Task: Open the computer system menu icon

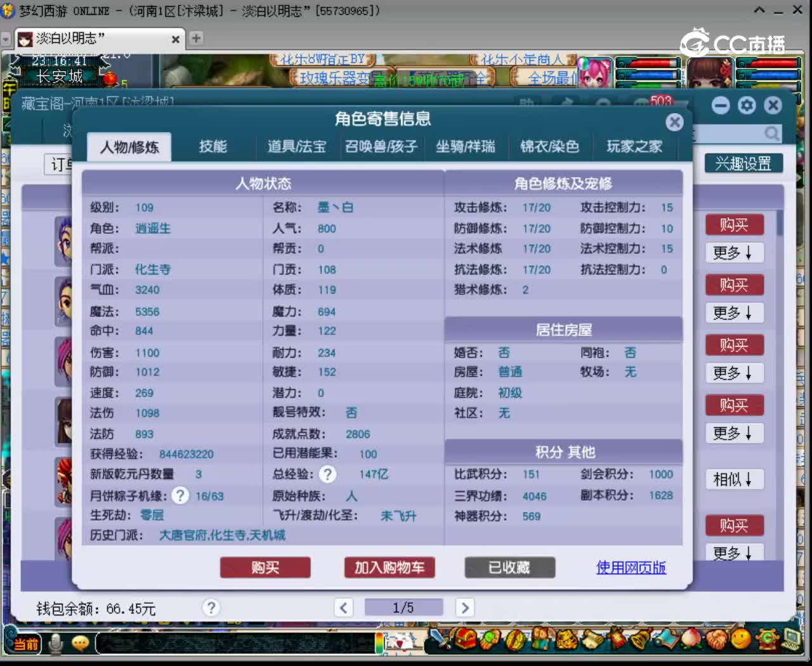Action: (791, 639)
